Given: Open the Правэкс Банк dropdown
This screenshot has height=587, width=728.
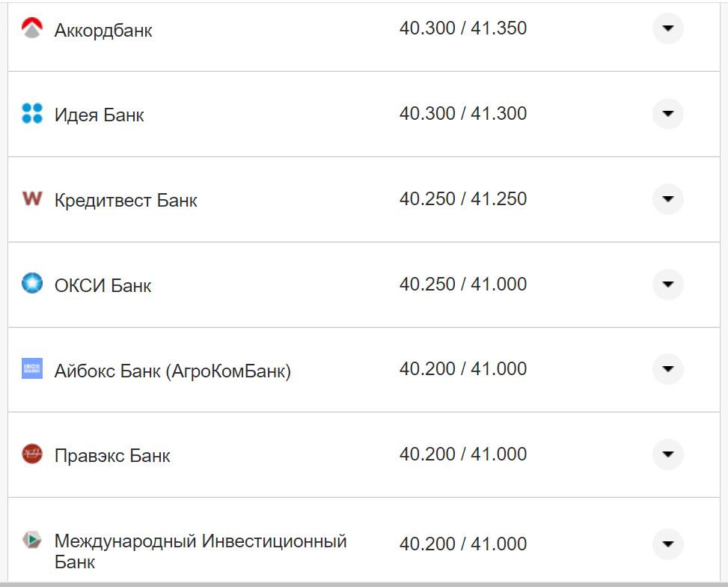Looking at the screenshot, I should 667,454.
